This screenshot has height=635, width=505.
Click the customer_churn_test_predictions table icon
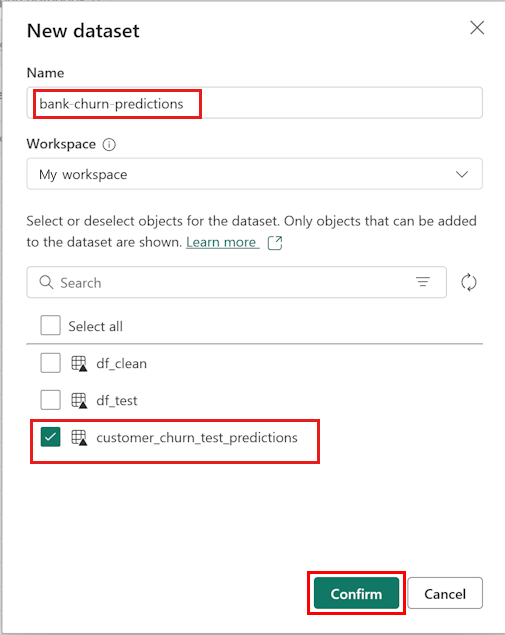coord(79,438)
